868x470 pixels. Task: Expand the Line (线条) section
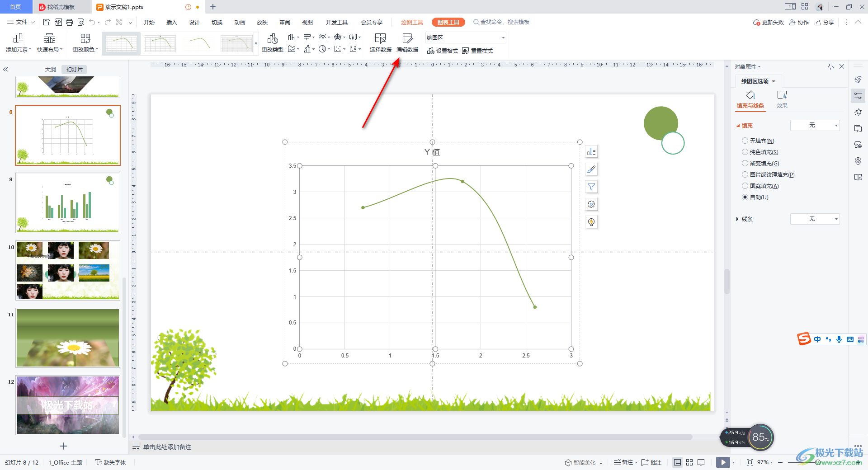pos(738,219)
